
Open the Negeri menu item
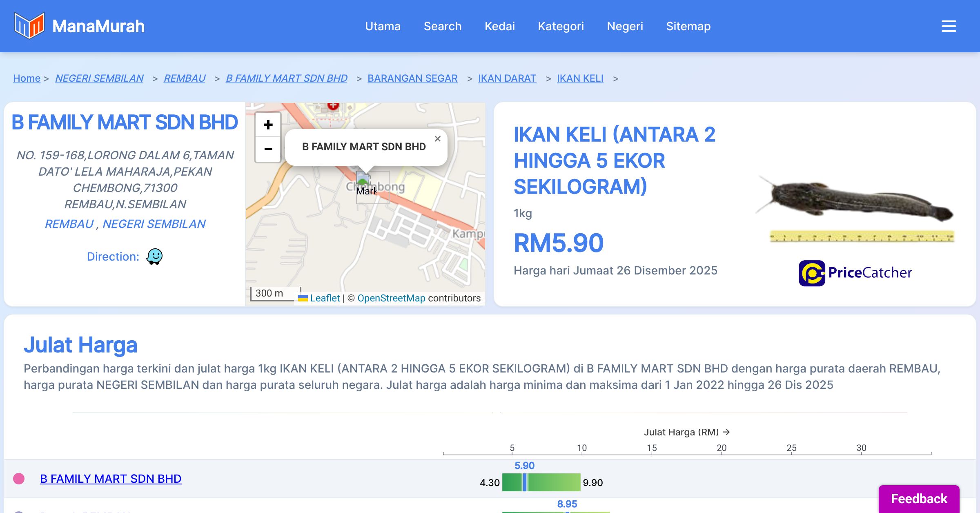click(x=625, y=26)
